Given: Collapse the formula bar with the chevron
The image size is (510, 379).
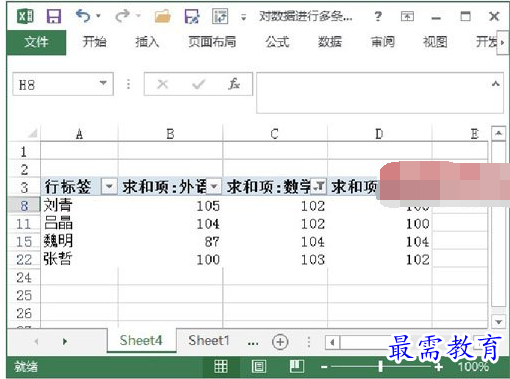Looking at the screenshot, I should click(496, 83).
